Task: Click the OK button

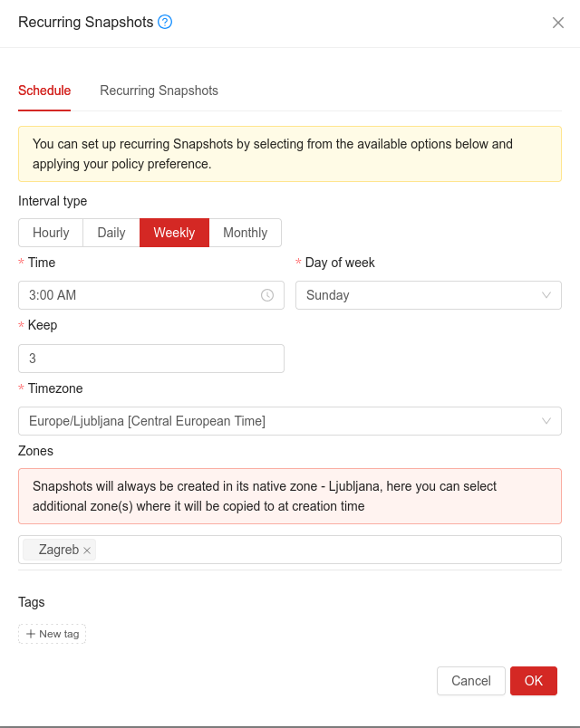Action: pos(533,681)
